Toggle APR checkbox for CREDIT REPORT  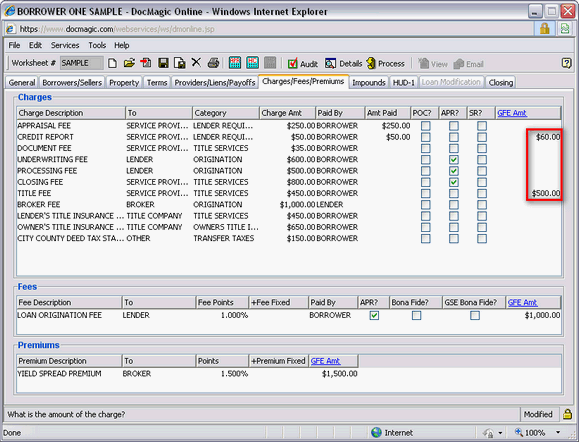[453, 137]
